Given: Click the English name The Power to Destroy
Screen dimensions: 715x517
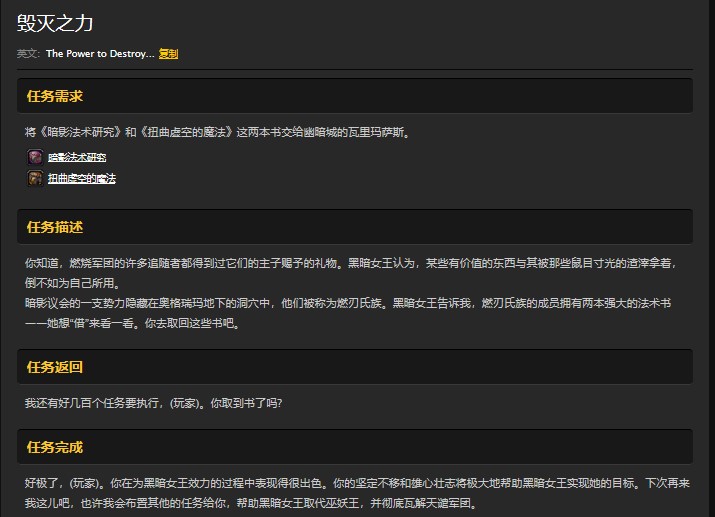Looking at the screenshot, I should [100, 54].
